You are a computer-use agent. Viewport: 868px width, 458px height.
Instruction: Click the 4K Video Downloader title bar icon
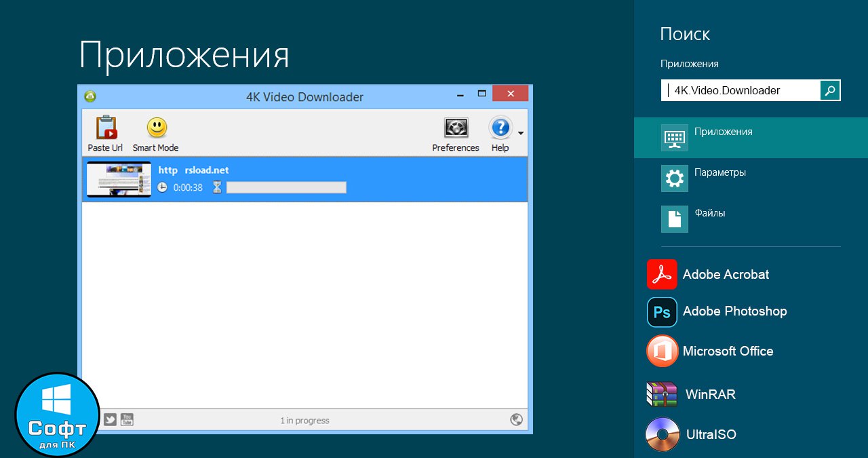pyautogui.click(x=90, y=96)
